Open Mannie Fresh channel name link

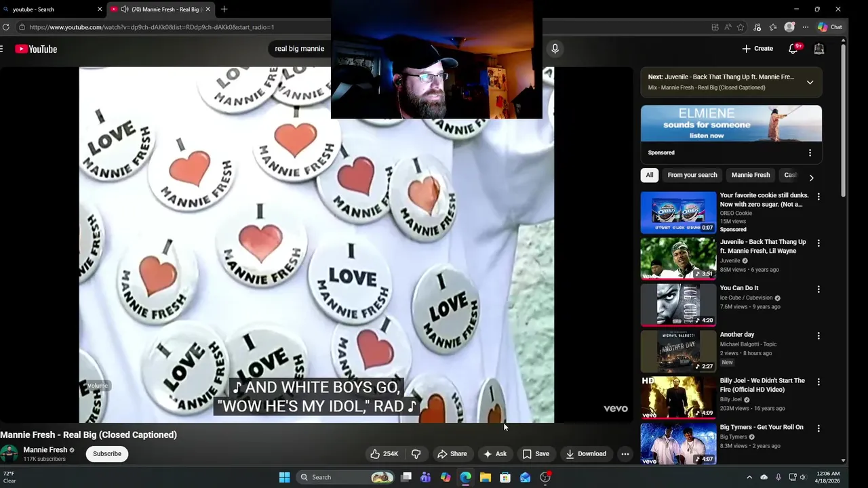click(45, 450)
